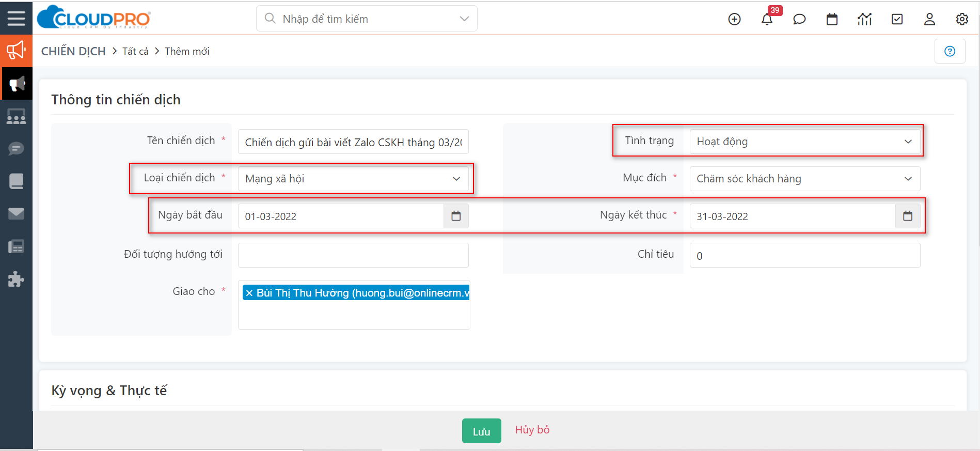Image resolution: width=980 pixels, height=451 pixels.
Task: Open the newspaper sidebar icon
Action: point(16,246)
